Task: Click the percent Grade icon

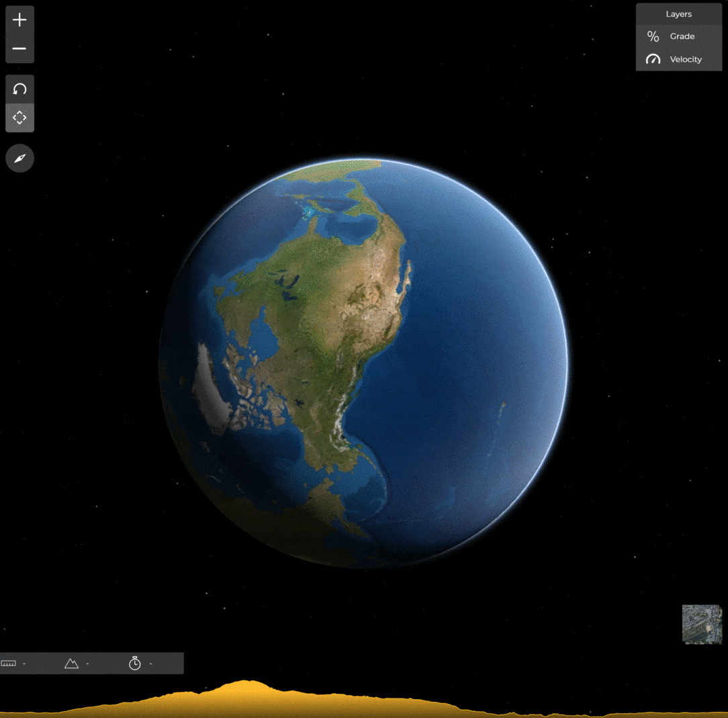Action: pyautogui.click(x=653, y=36)
